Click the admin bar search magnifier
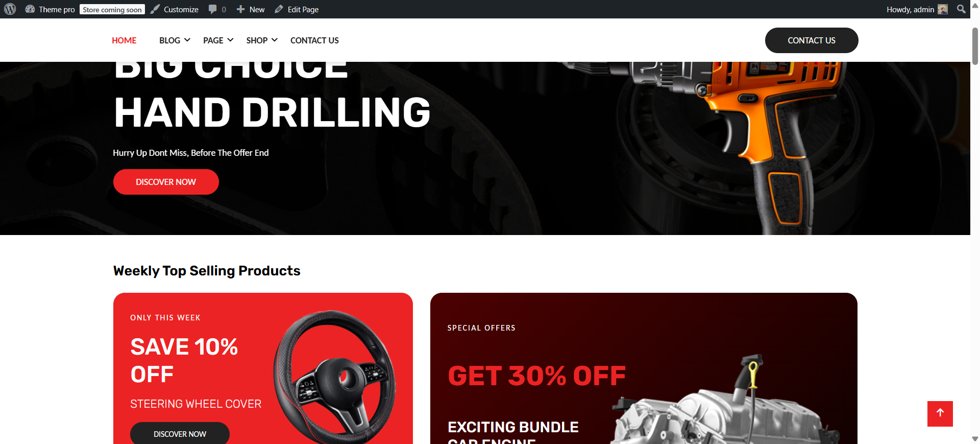The image size is (980, 444). [x=961, y=9]
